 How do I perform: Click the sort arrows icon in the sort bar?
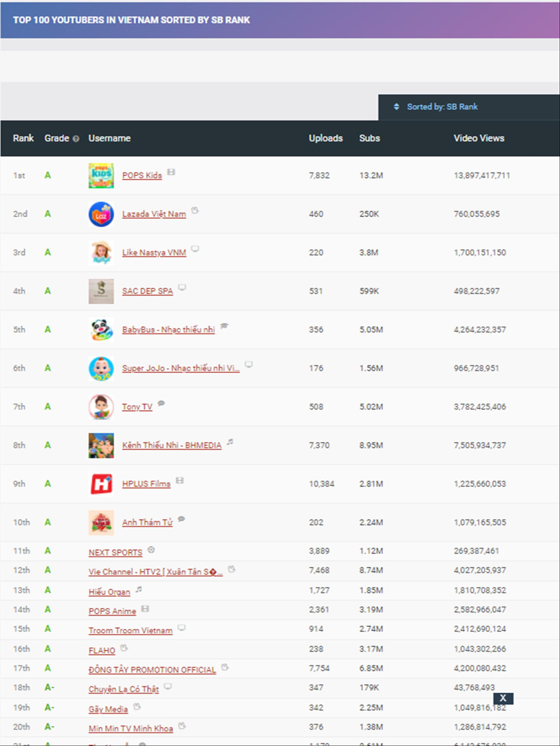396,107
